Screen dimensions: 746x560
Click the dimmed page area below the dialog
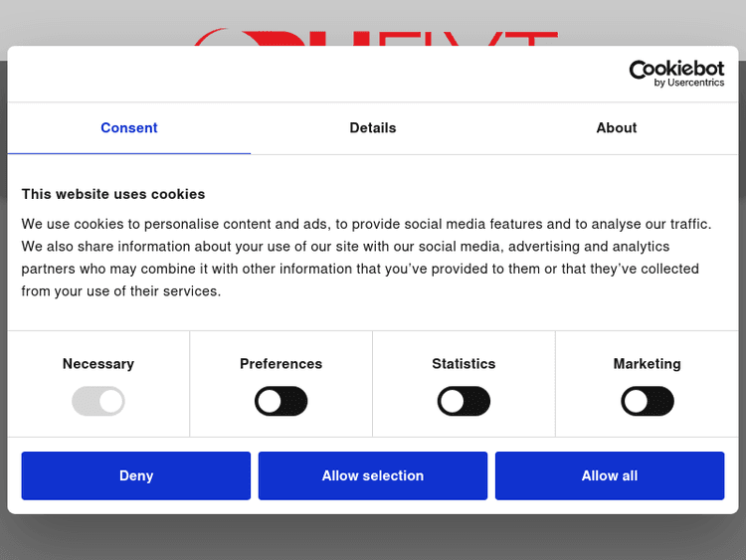(373, 537)
